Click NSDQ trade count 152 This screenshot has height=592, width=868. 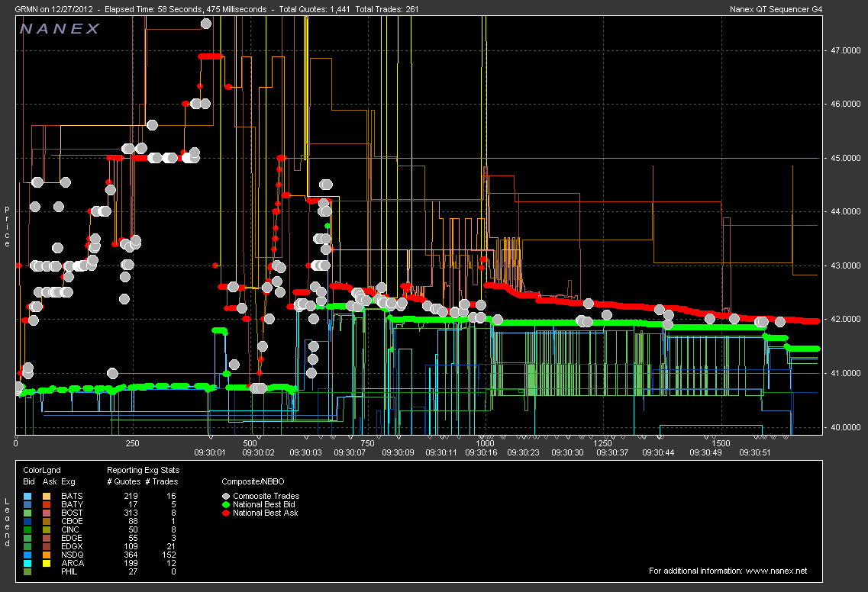(x=169, y=555)
